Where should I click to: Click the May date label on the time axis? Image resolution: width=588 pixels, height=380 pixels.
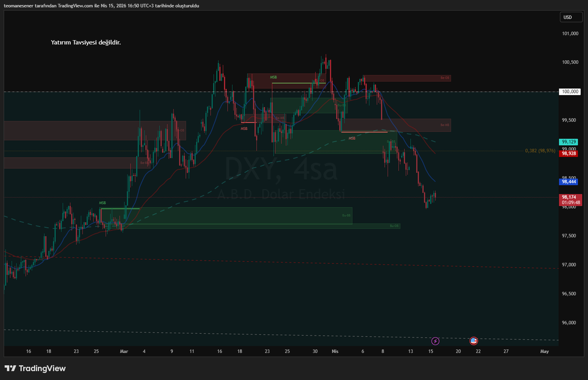544,351
